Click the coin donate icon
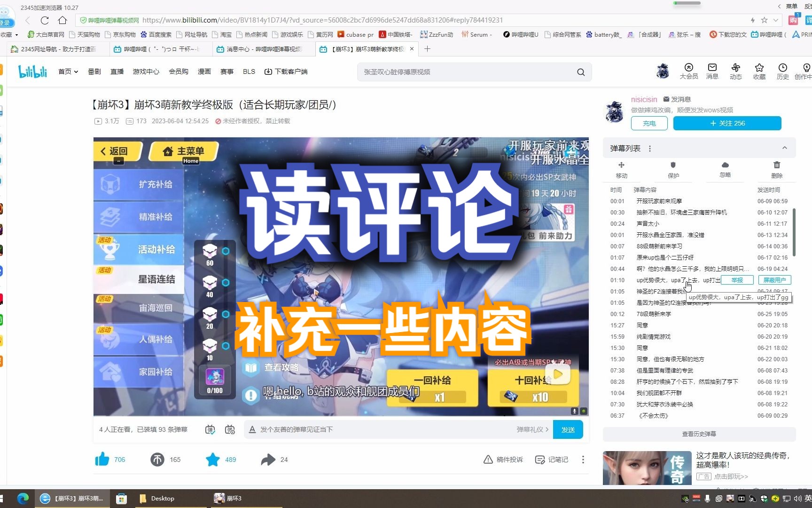 point(157,459)
